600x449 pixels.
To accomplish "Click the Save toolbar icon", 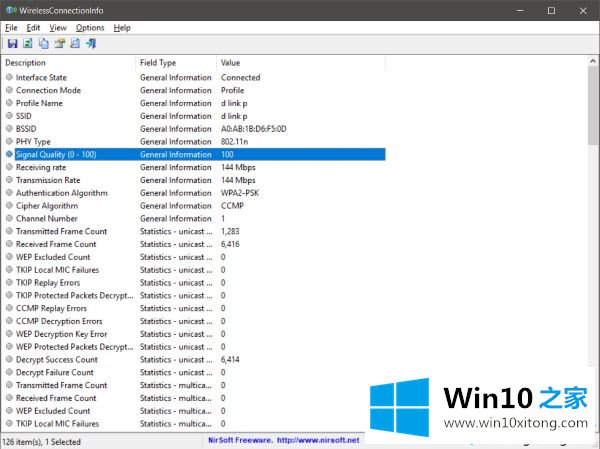I will 12,43.
